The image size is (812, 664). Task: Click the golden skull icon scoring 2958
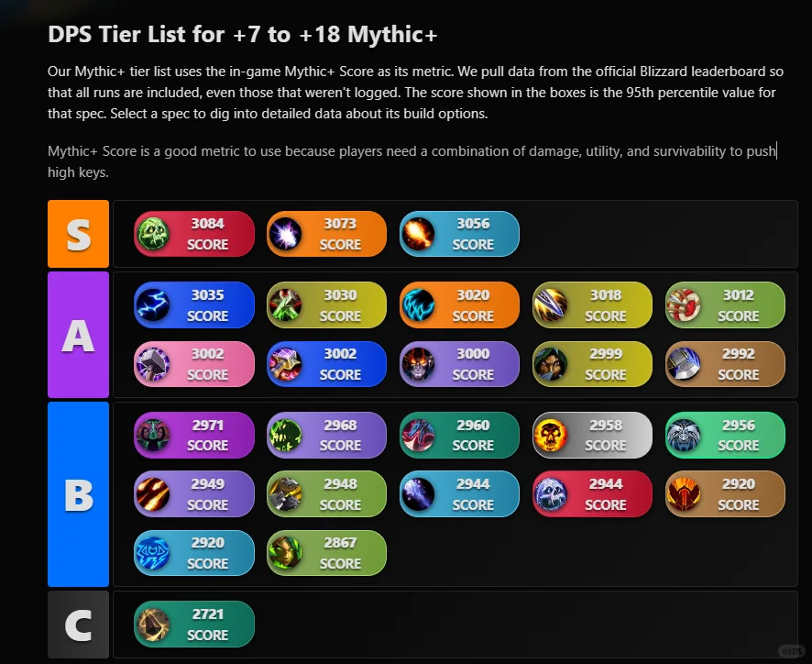click(x=551, y=435)
